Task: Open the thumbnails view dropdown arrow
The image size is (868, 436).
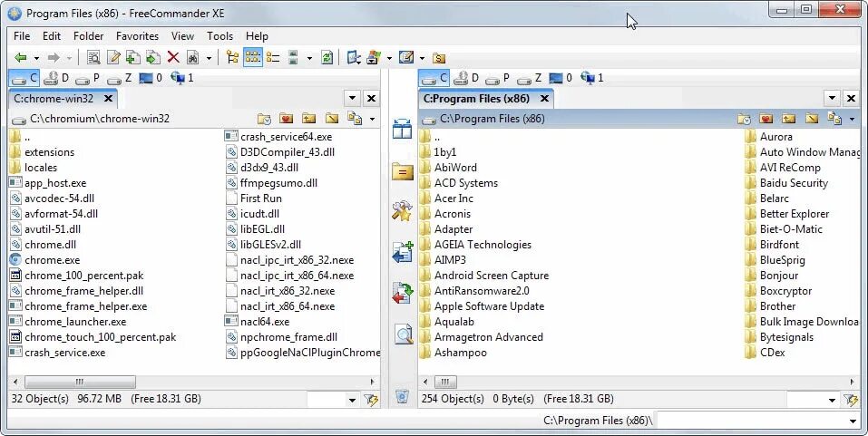Action: point(309,58)
